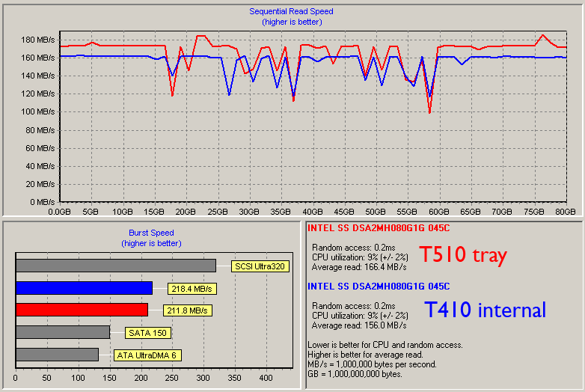The height and width of the screenshot is (392, 585).
Task: Click the 400 burst axis label
Action: (x=266, y=378)
